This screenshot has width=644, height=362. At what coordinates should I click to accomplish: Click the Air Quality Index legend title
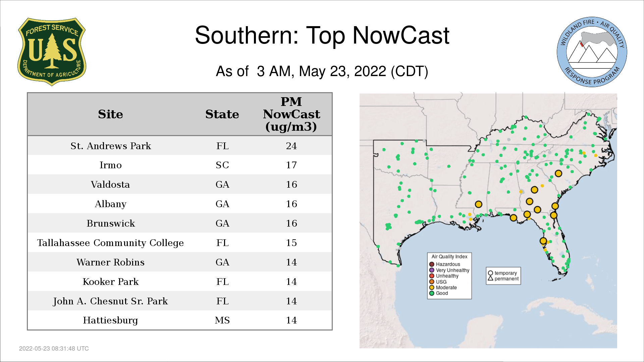click(x=449, y=256)
